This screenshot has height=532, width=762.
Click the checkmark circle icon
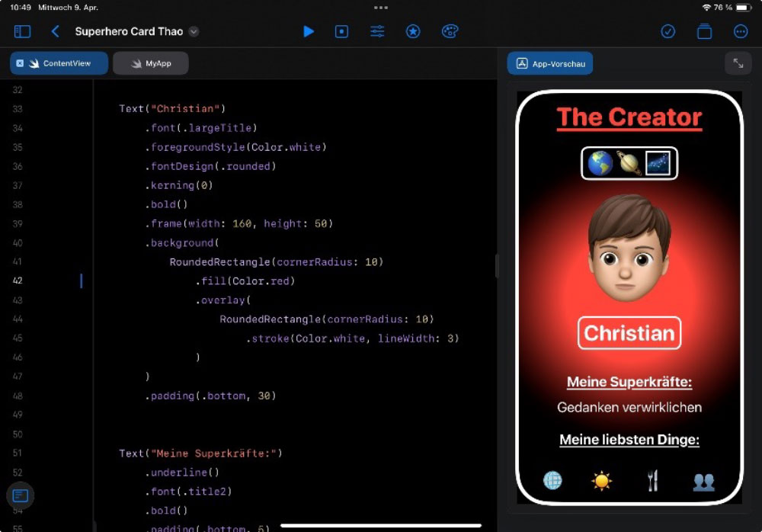click(668, 31)
